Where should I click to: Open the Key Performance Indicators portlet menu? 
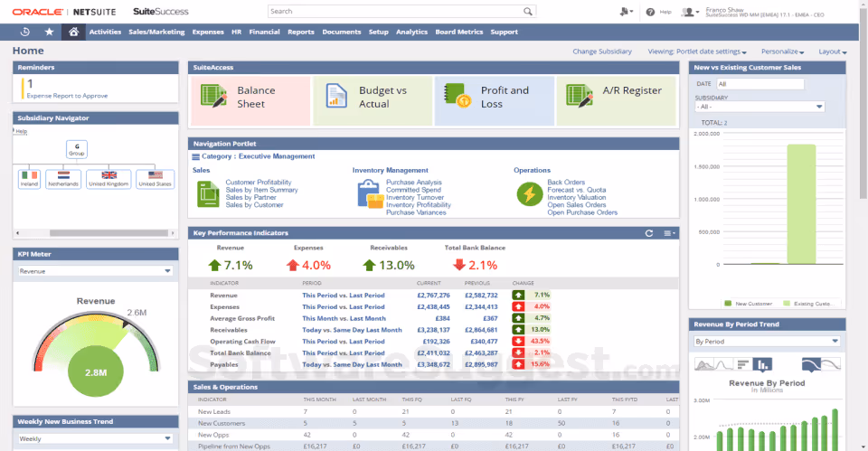pyautogui.click(x=669, y=233)
